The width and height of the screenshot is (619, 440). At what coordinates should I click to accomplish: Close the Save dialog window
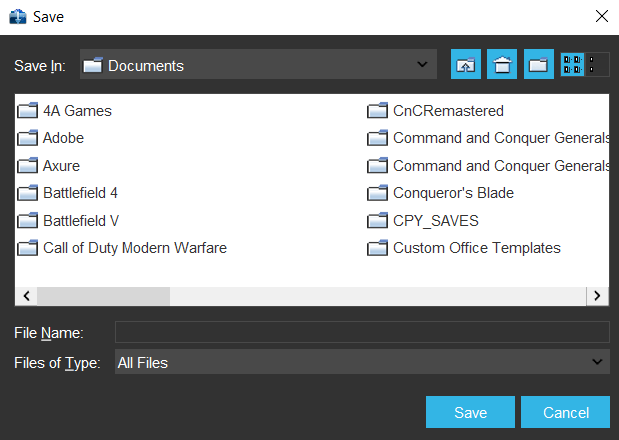[x=601, y=16]
